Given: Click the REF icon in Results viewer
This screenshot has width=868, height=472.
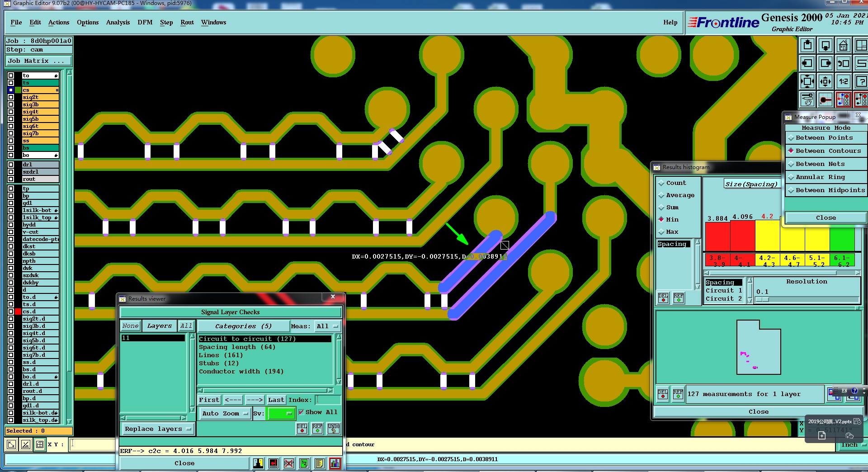Looking at the screenshot, I should [x=317, y=428].
